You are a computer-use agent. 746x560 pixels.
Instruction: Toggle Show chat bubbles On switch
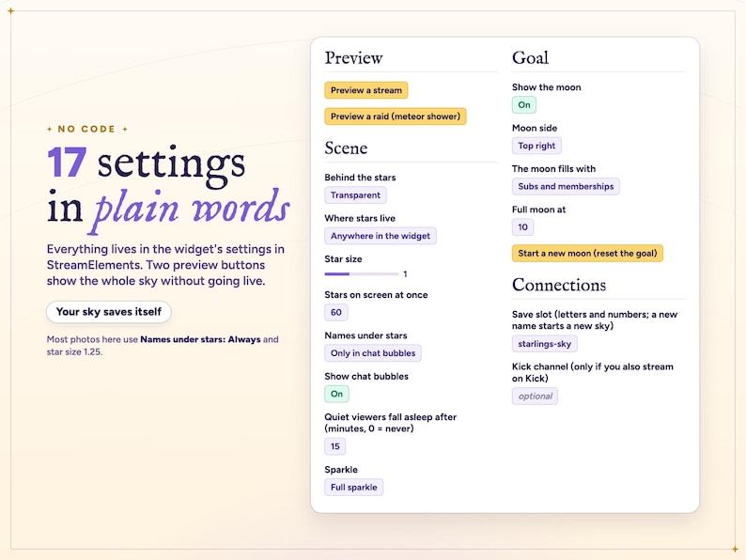pos(337,394)
